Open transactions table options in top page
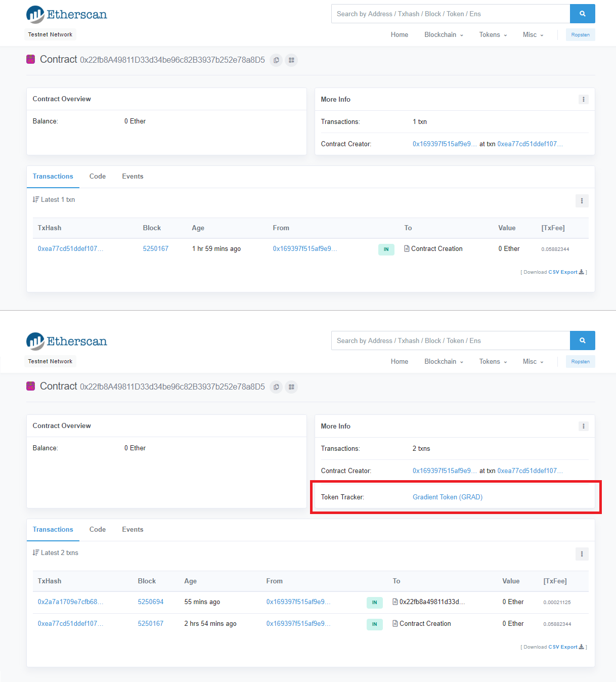 [582, 201]
